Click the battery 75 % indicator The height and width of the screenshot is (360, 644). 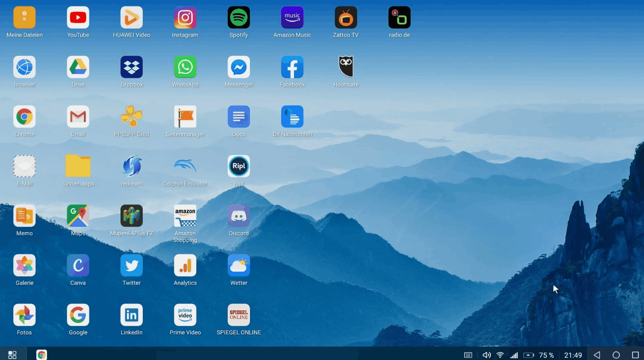coord(539,355)
